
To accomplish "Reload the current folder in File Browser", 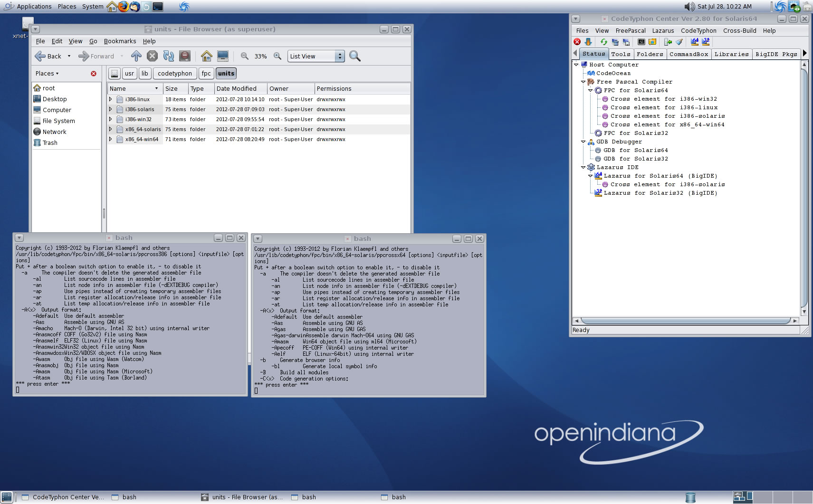I will (169, 56).
